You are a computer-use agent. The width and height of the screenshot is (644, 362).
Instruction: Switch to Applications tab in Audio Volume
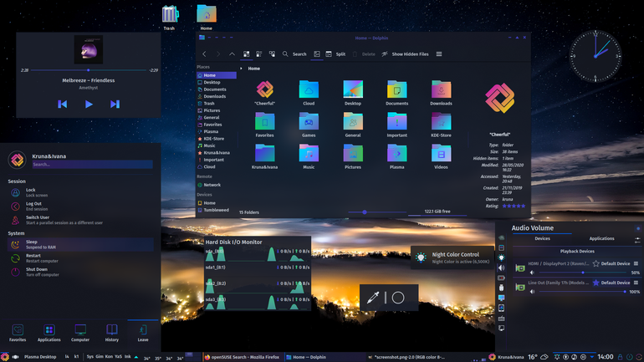[x=601, y=238]
